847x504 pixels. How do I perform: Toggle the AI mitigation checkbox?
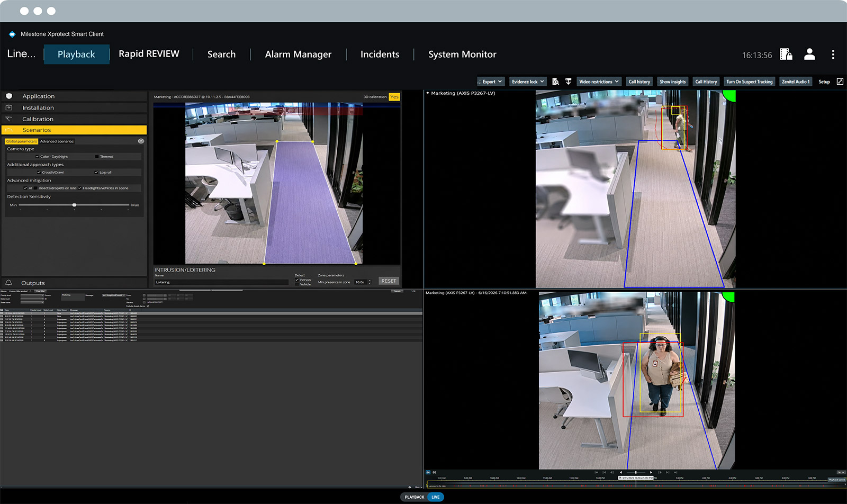[x=25, y=188]
